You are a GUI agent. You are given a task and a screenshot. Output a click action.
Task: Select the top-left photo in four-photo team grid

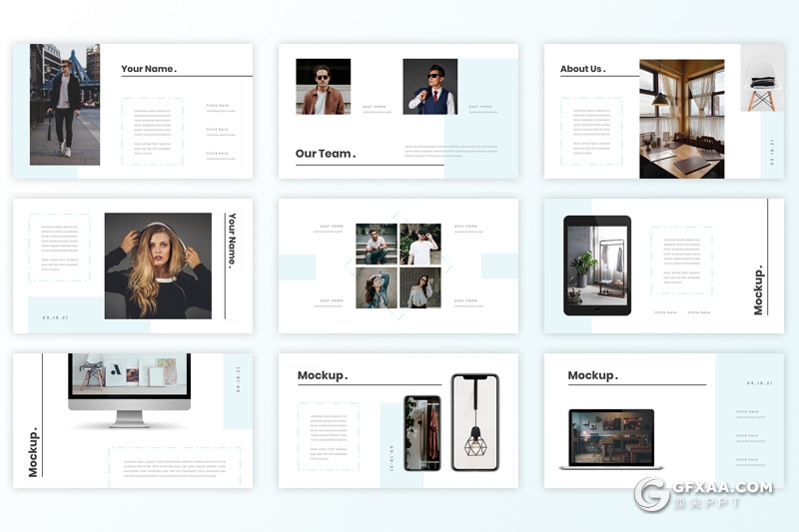tap(377, 244)
